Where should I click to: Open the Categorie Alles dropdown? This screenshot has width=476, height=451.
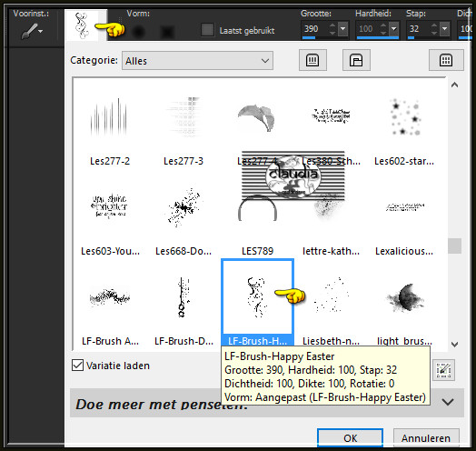coord(197,61)
